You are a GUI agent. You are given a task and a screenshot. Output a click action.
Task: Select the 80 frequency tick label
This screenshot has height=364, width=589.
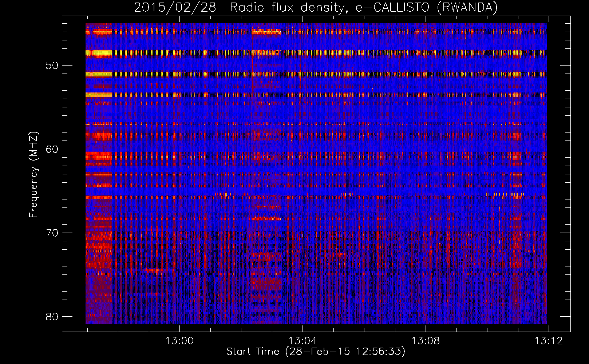(52, 317)
